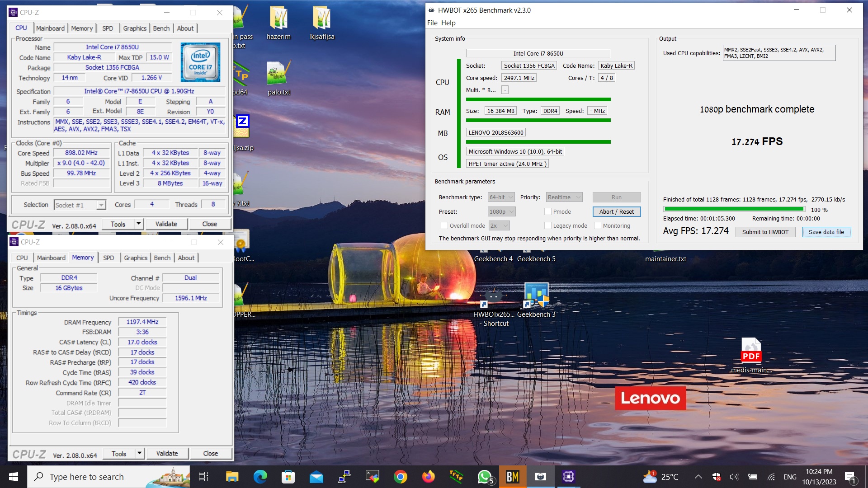
Task: Click Used CPU capabilities text box
Action: point(779,53)
